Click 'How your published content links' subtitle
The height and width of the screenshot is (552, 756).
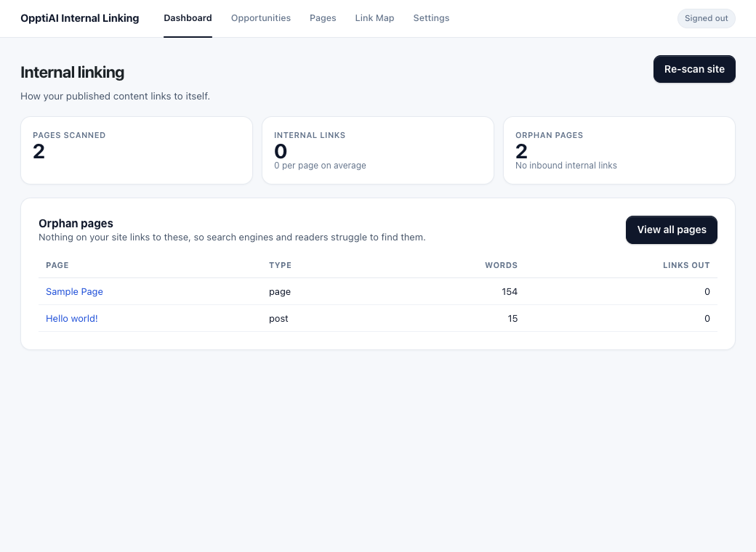pyautogui.click(x=116, y=97)
